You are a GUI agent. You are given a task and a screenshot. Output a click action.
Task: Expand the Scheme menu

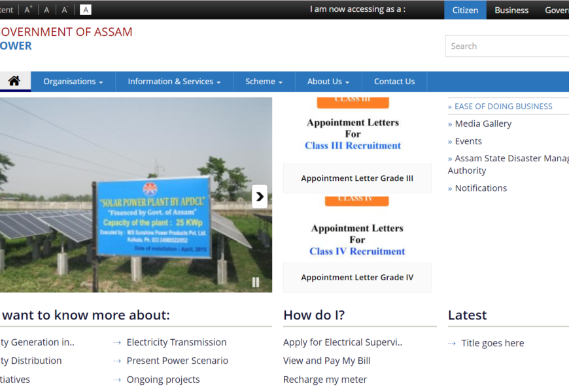click(264, 82)
